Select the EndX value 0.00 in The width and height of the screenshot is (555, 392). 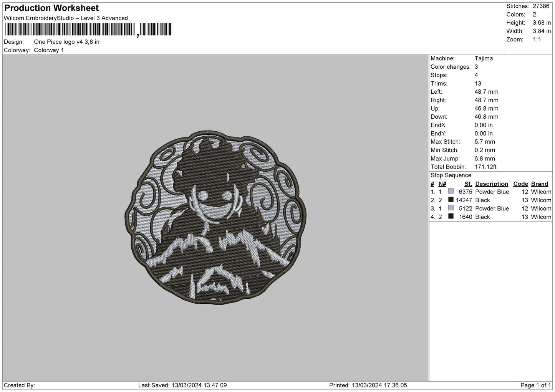pos(484,125)
